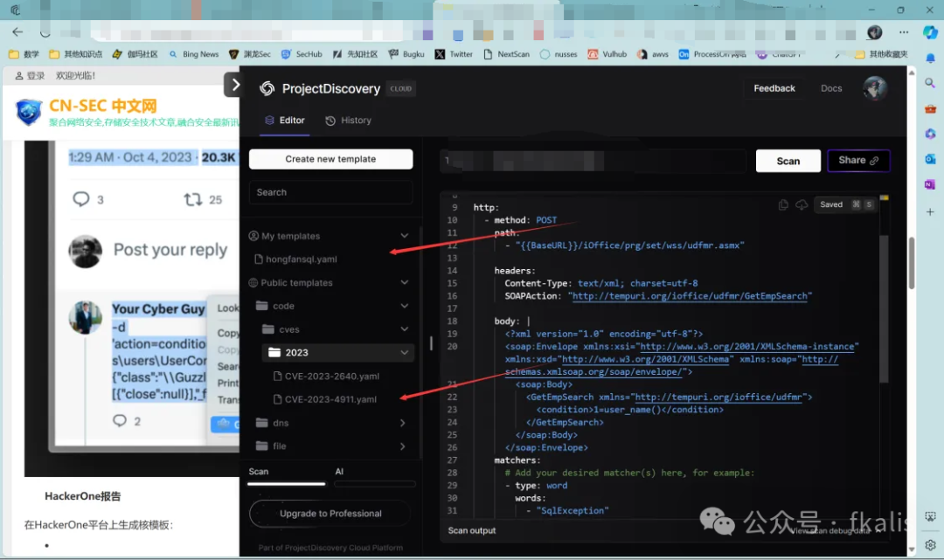Viewport: 944px width, 560px height.
Task: Open the 其他收藏夹 bookmarks folder
Action: pyautogui.click(x=881, y=54)
